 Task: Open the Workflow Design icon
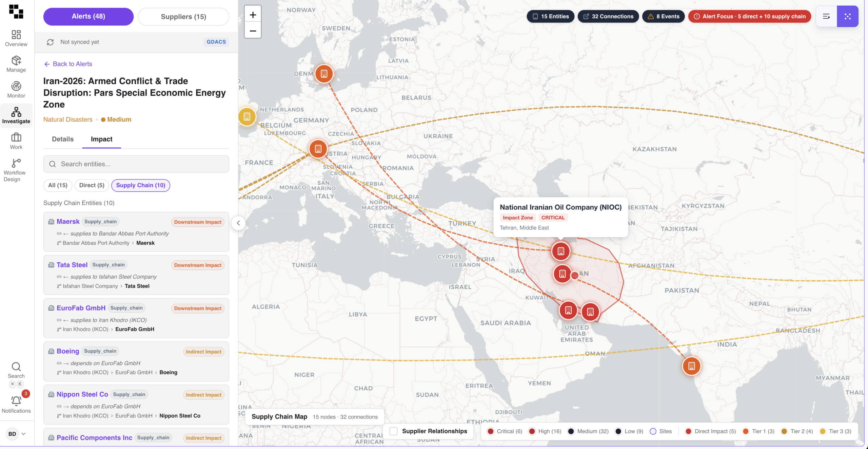point(16,163)
